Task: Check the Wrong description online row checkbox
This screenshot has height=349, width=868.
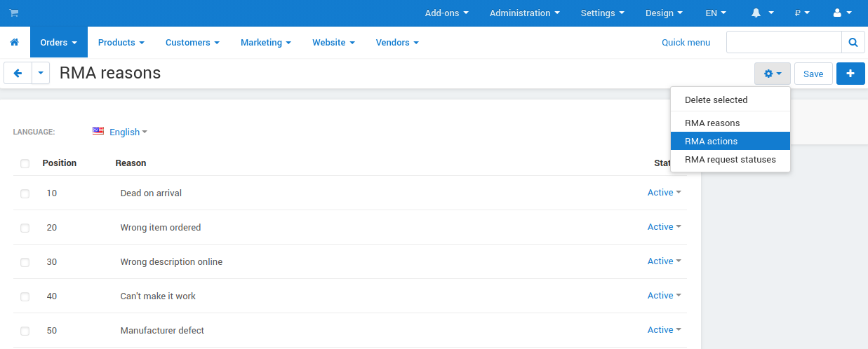Action: (25, 262)
